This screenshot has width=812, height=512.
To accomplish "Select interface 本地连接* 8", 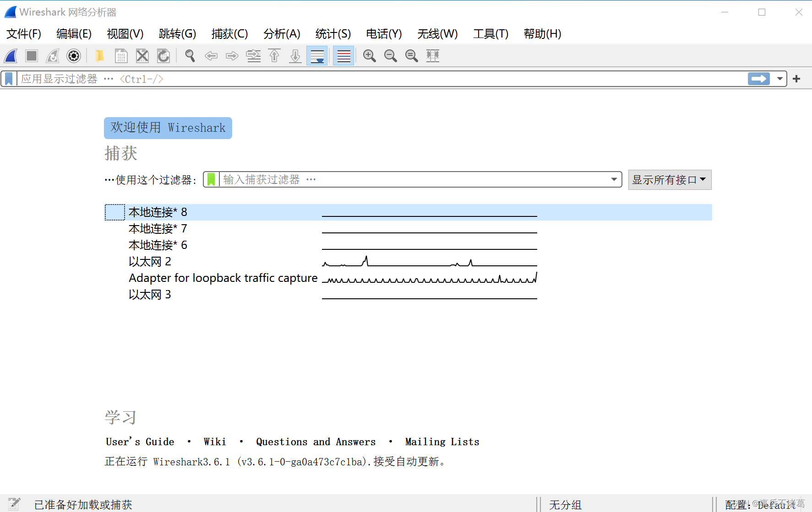I will pos(408,212).
